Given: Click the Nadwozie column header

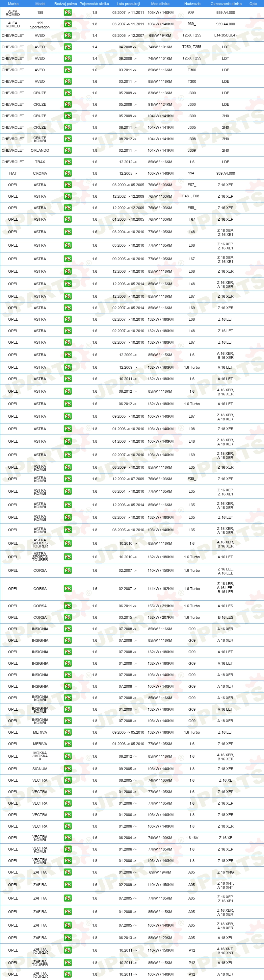Looking at the screenshot, I should pyautogui.click(x=192, y=4).
